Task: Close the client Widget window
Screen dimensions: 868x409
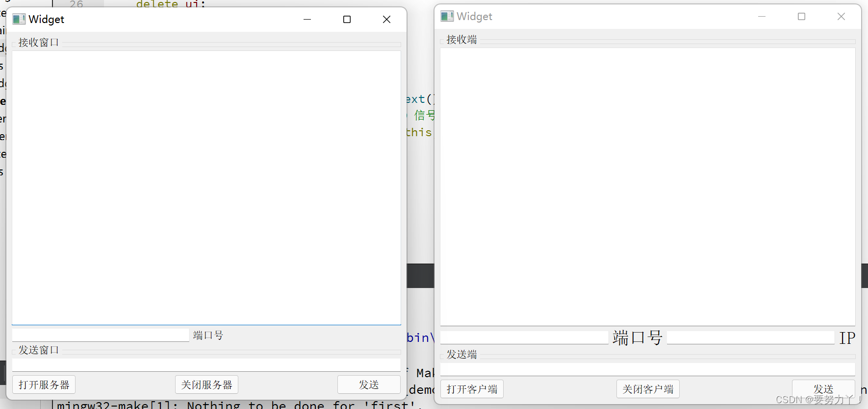Action: pyautogui.click(x=841, y=16)
